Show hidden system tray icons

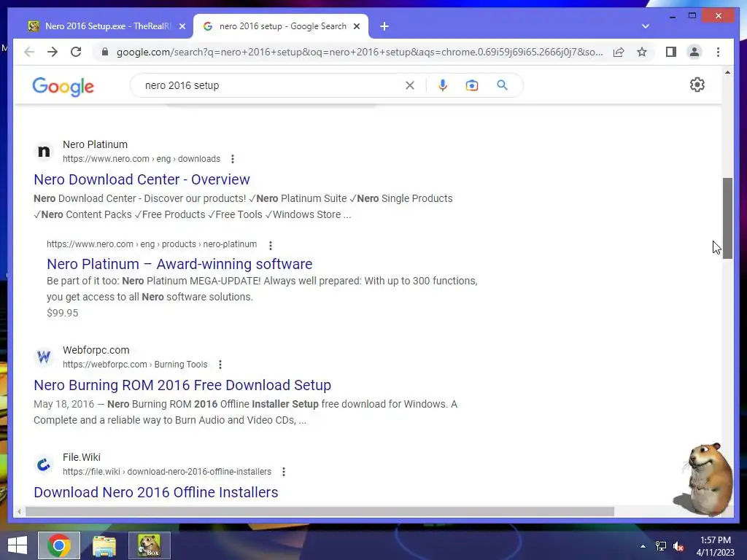[x=643, y=546]
